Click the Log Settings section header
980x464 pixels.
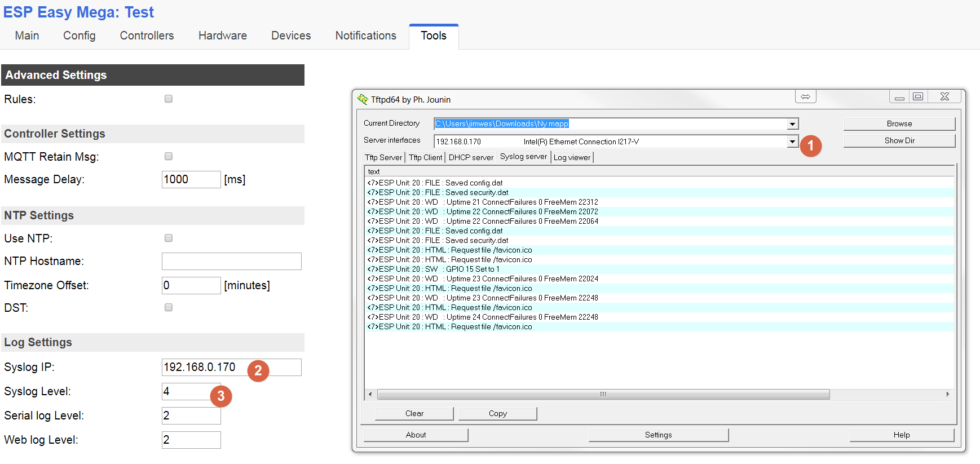153,342
